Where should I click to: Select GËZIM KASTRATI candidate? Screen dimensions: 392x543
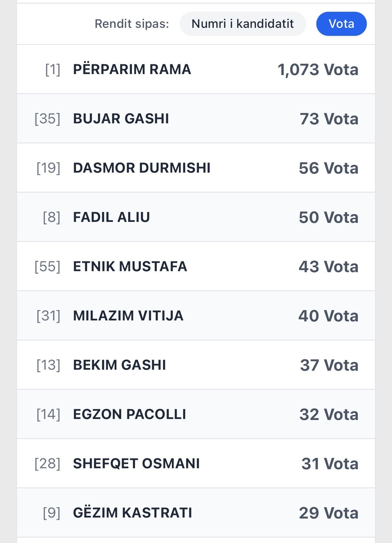[132, 513]
